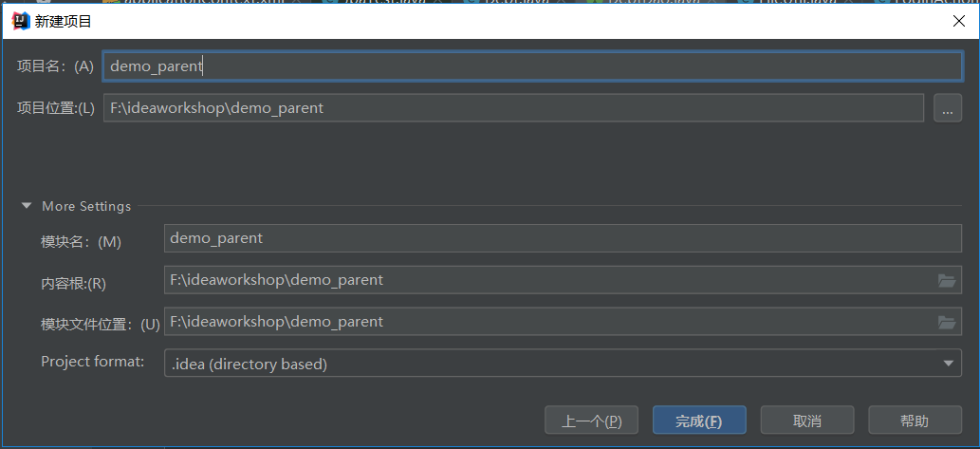Select the .idea (directory based) combo box
The height and width of the screenshot is (449, 980).
pyautogui.click(x=563, y=364)
